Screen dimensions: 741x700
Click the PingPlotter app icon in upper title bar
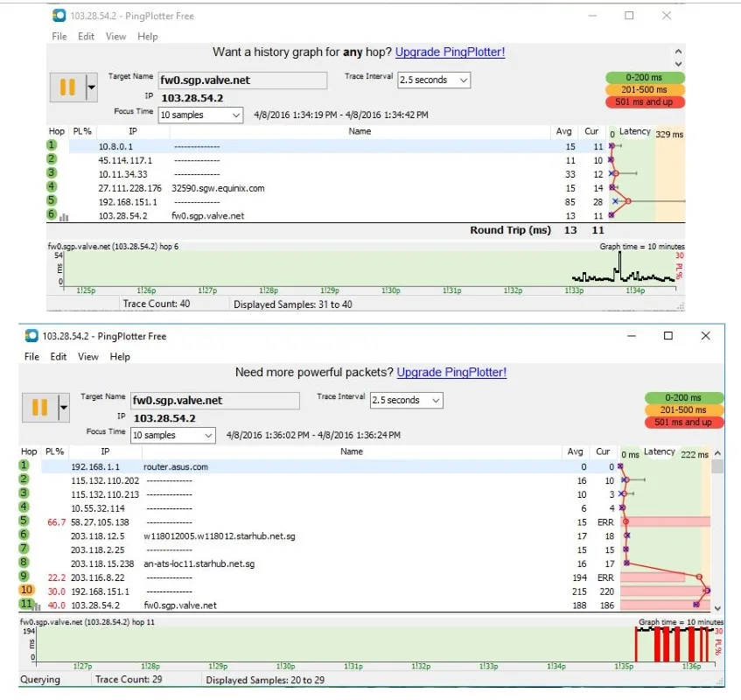pyautogui.click(x=59, y=16)
